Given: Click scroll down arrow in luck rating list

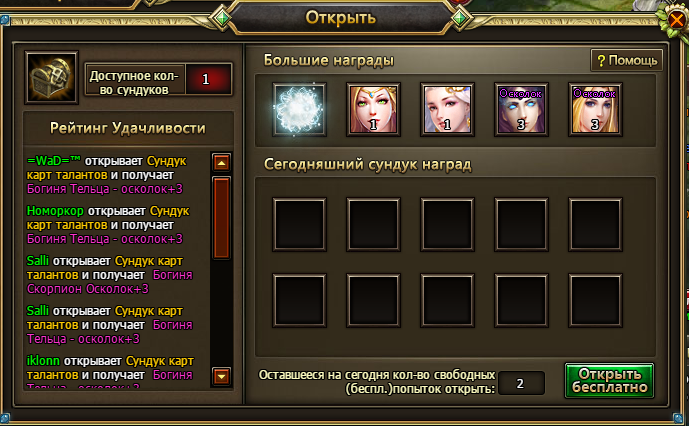Looking at the screenshot, I should [221, 376].
